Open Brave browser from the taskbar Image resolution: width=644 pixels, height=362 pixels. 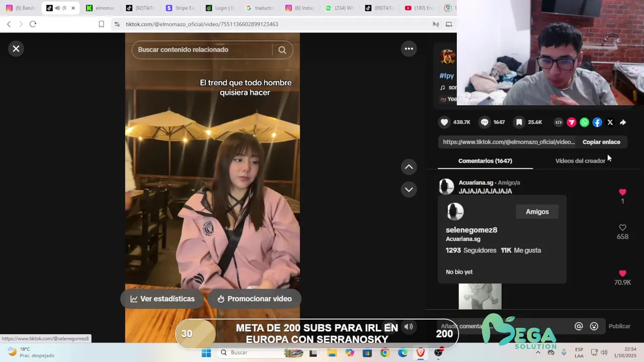pyautogui.click(x=421, y=353)
